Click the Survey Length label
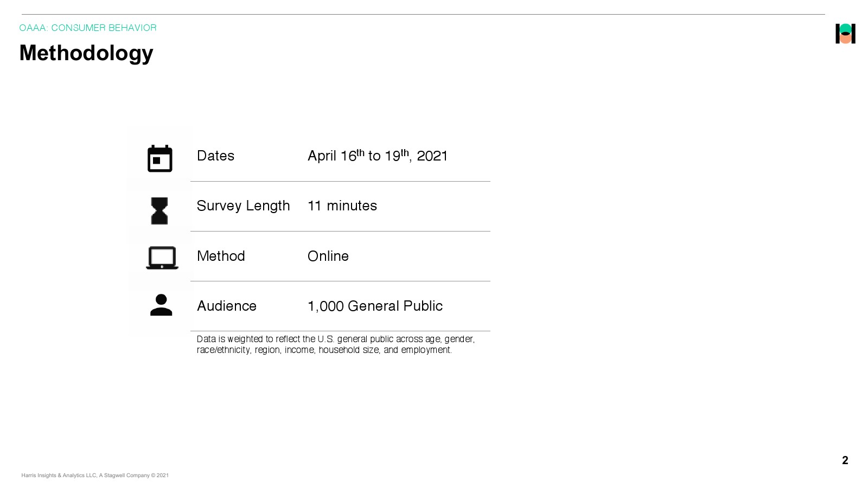This screenshot has width=868, height=488. click(x=243, y=206)
